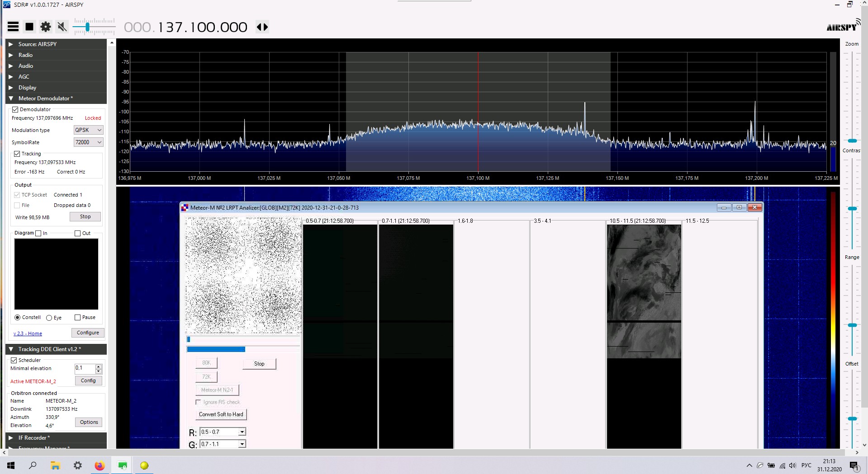The width and height of the screenshot is (868, 474).
Task: Click the 10.5 - 11.5 channel satellite image
Action: 644,291
